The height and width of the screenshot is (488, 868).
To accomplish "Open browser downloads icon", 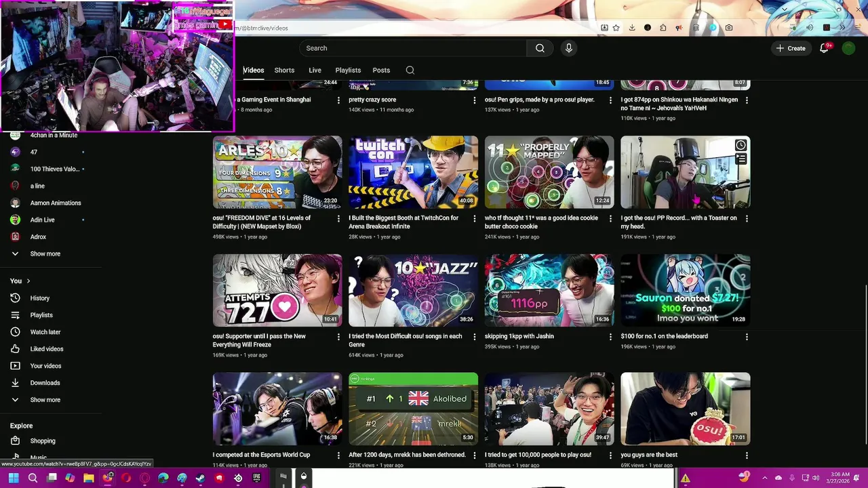I will click(632, 28).
